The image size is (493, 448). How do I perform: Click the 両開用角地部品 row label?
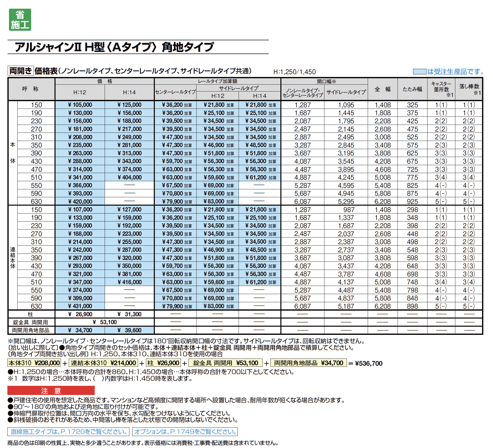click(x=31, y=331)
